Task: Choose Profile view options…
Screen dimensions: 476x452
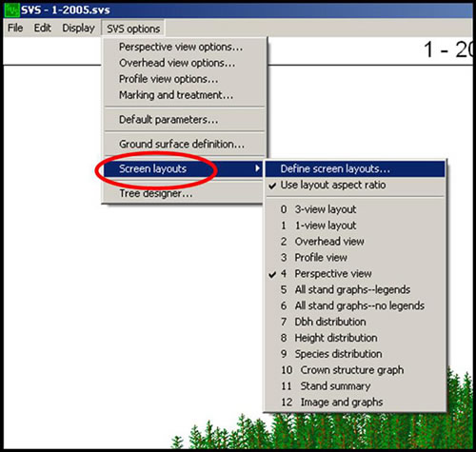Action: pyautogui.click(x=184, y=79)
